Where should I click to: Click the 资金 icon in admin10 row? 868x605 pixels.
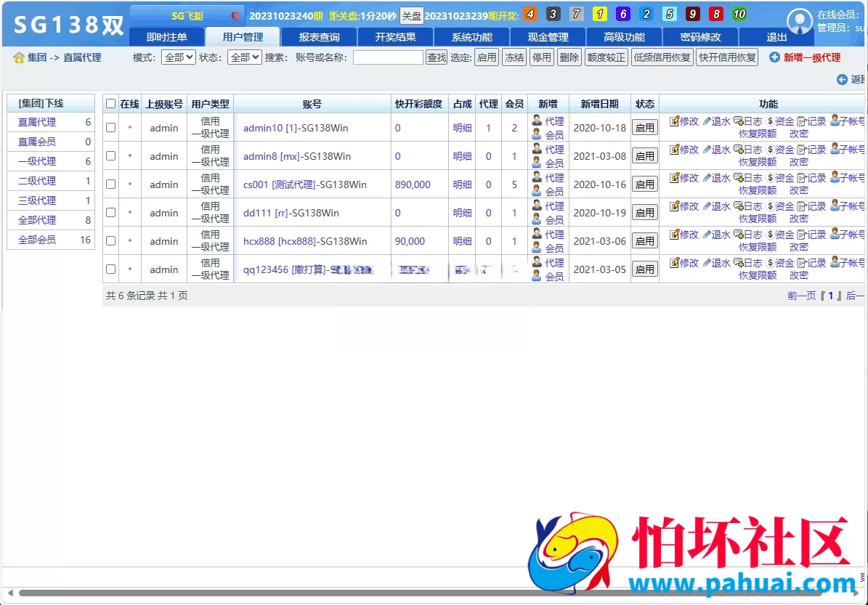[770, 121]
